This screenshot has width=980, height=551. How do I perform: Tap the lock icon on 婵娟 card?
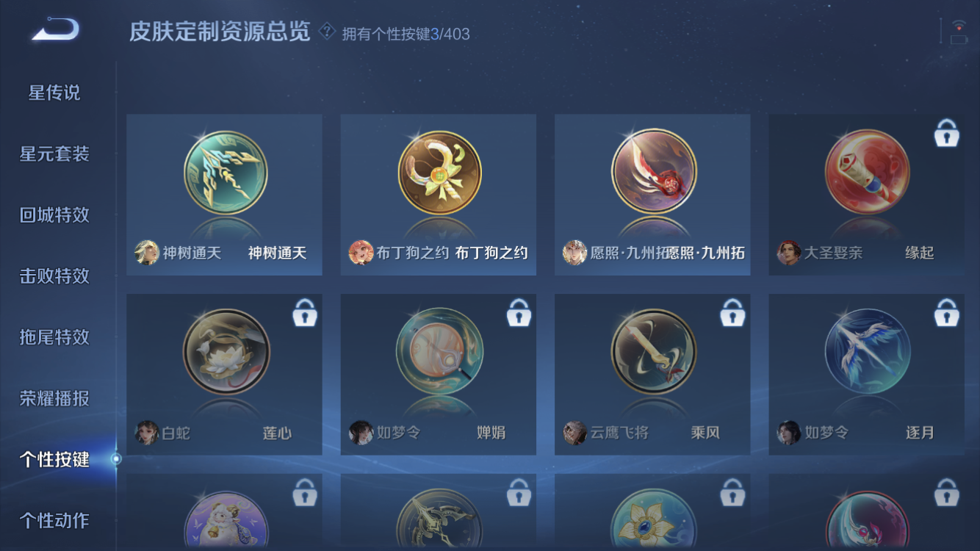coord(519,312)
